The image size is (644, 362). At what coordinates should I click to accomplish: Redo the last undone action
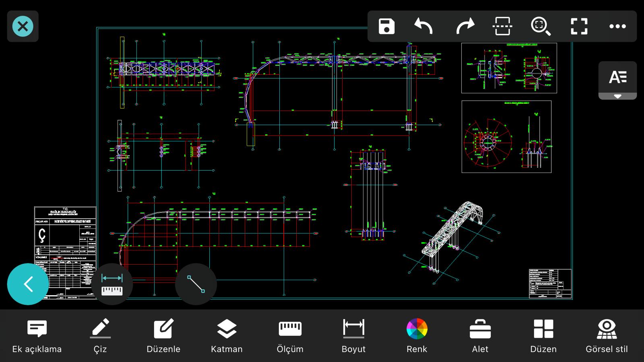point(465,27)
